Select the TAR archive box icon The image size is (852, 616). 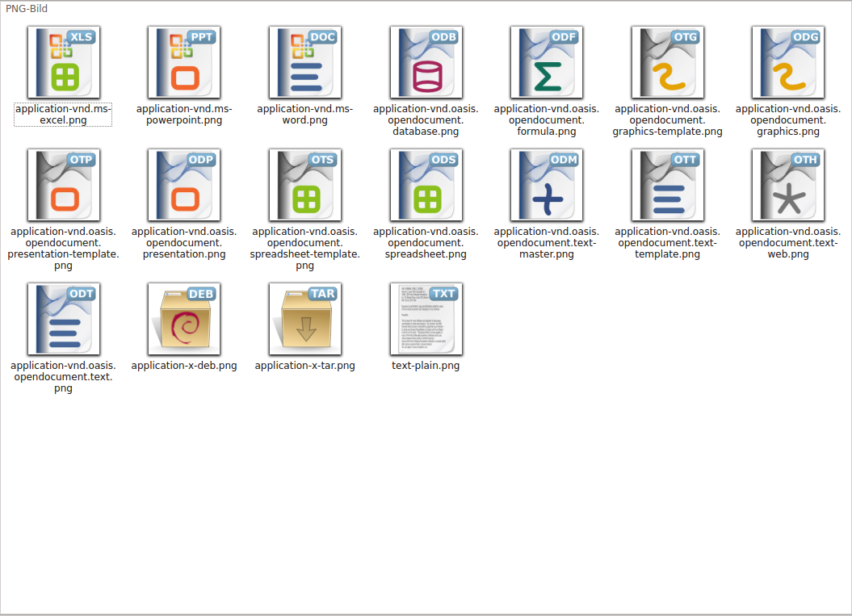(304, 319)
